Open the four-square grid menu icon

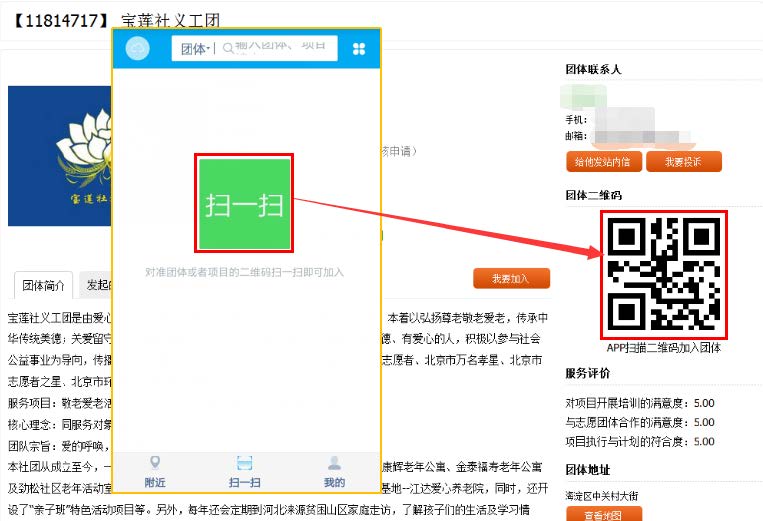coord(359,49)
